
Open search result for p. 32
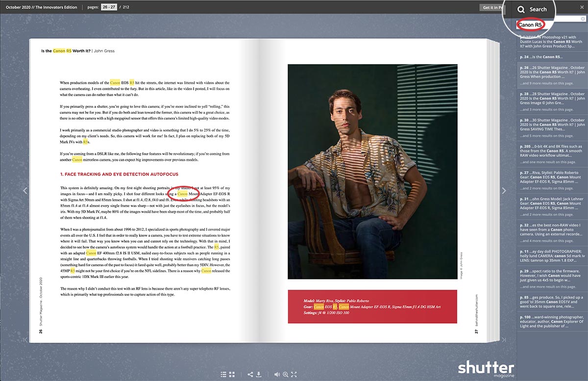[552, 233]
